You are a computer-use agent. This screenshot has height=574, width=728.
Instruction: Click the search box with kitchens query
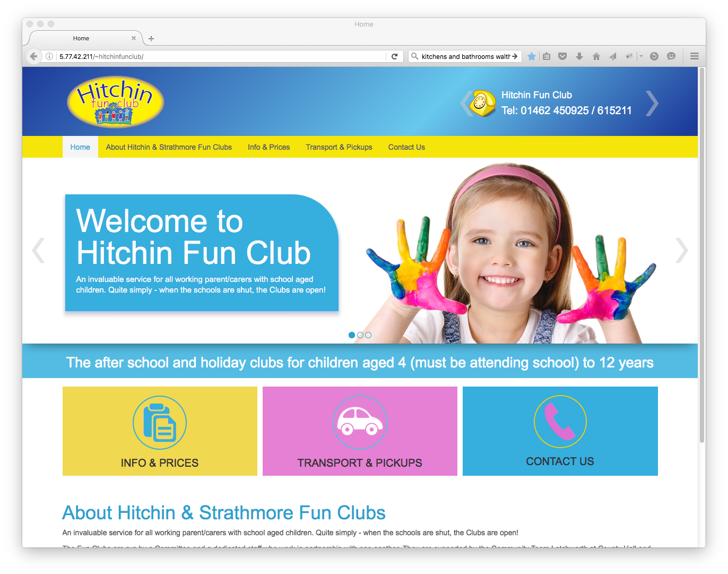tap(465, 56)
